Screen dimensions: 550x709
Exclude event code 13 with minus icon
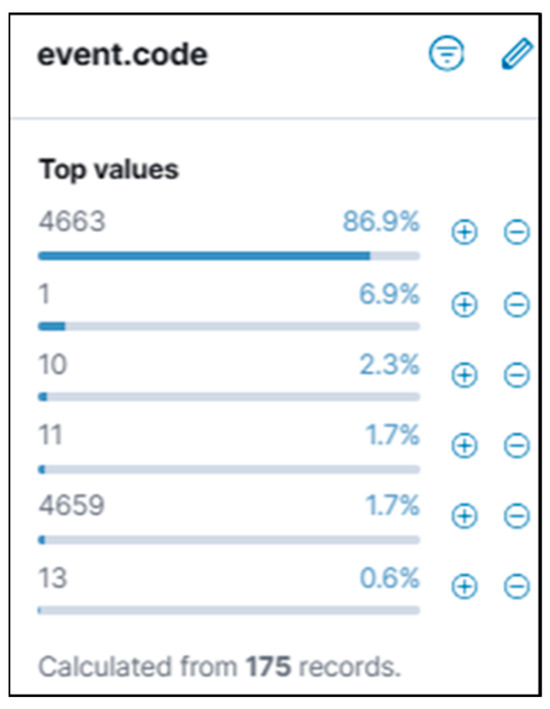pos(517,586)
